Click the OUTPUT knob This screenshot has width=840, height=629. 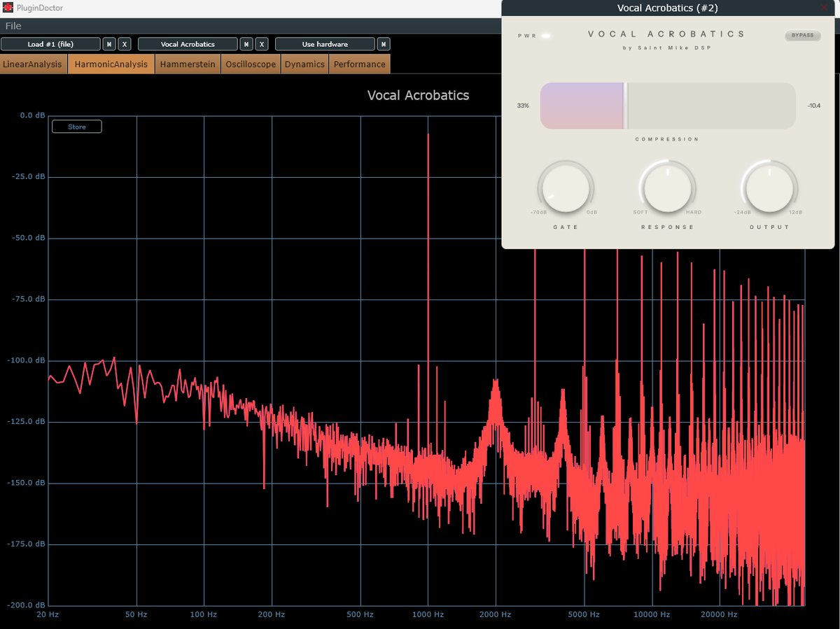point(769,189)
